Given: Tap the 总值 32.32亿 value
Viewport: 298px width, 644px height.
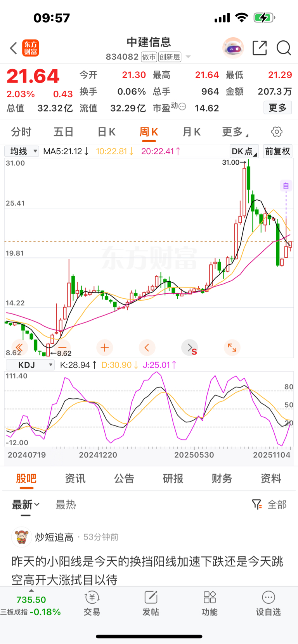Looking at the screenshot, I should 40,108.
